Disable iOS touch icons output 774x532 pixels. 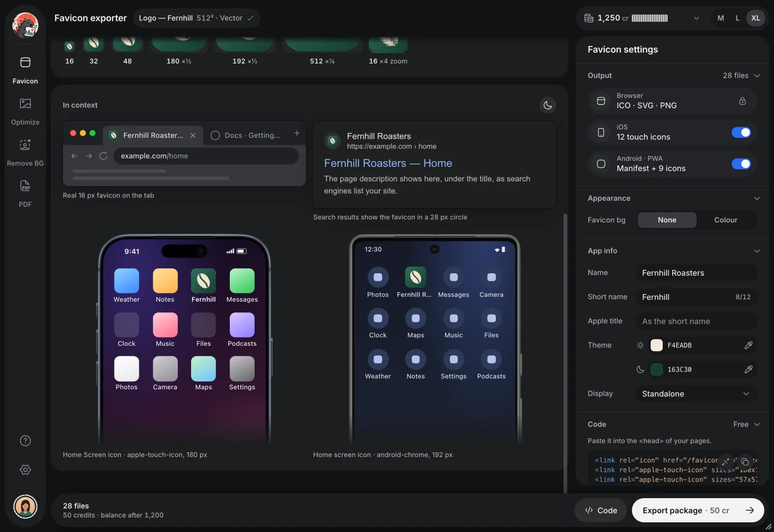(x=741, y=133)
